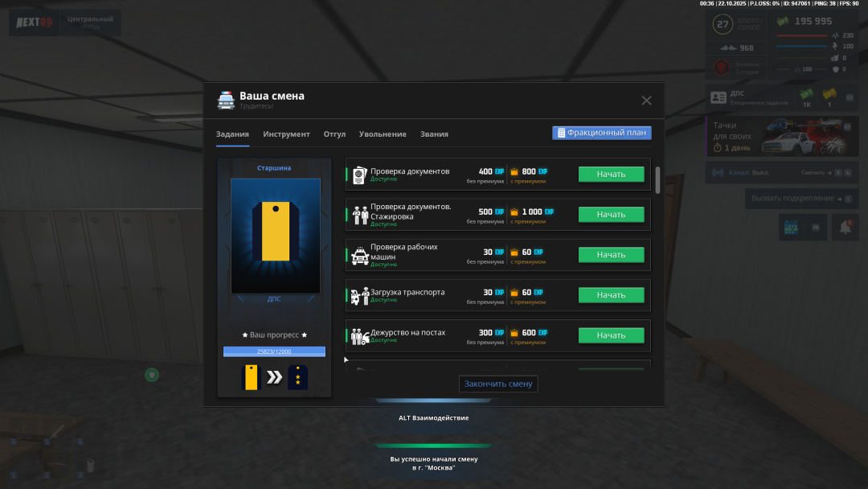Switch to the Инструмент tab
This screenshot has width=868, height=489.
(x=286, y=134)
